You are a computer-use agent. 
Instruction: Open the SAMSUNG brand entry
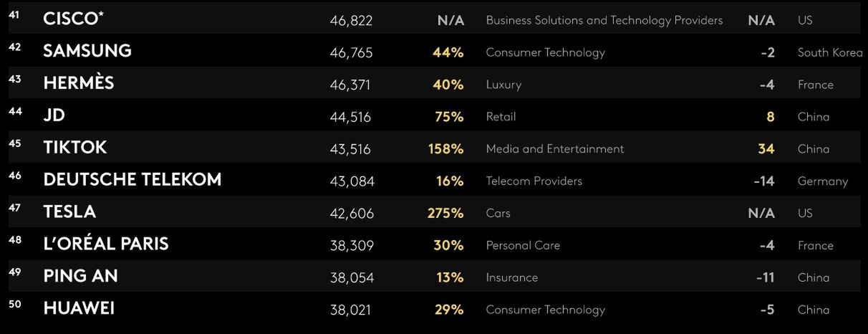click(87, 52)
